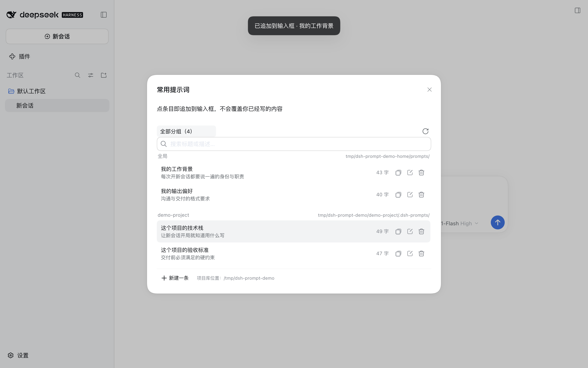
Task: Collapse the left sidebar
Action: [x=104, y=15]
